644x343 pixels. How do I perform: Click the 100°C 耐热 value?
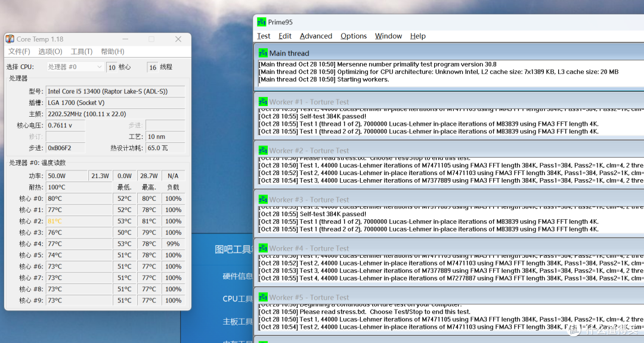point(79,187)
